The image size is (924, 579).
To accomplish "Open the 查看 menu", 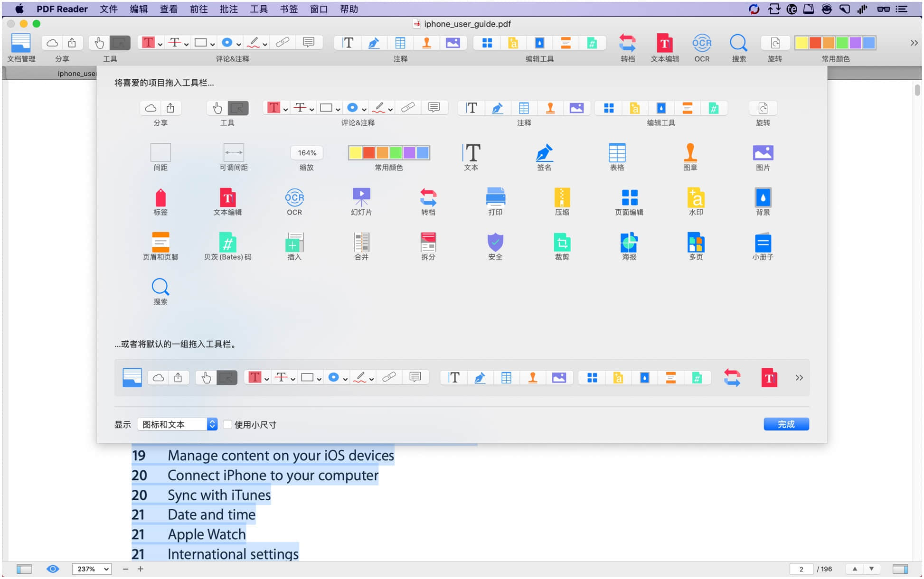I will pyautogui.click(x=169, y=9).
